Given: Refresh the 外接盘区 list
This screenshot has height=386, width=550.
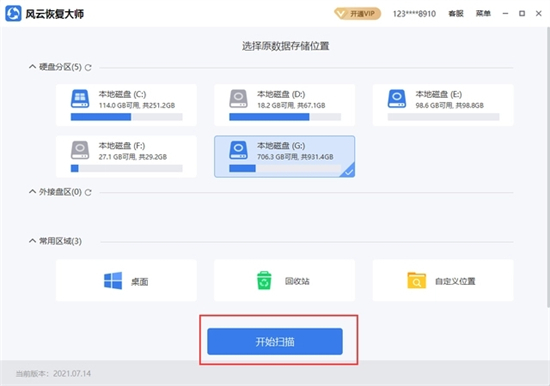Looking at the screenshot, I should click(x=88, y=192).
